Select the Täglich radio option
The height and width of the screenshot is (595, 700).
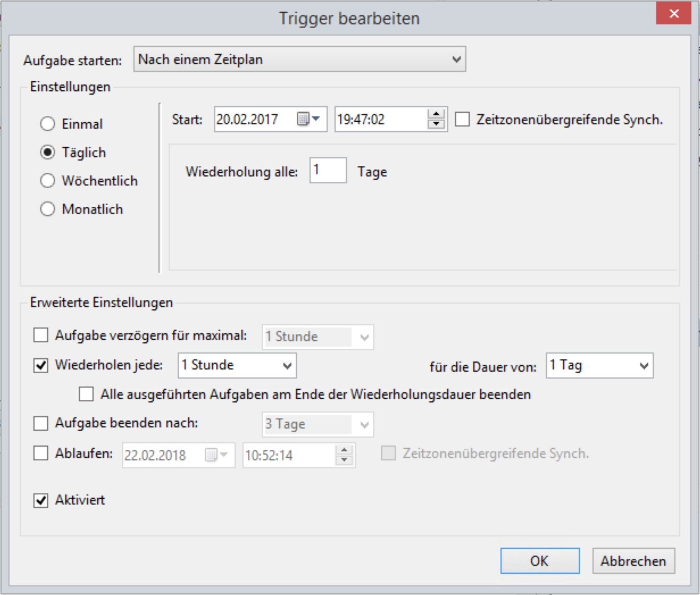(48, 152)
